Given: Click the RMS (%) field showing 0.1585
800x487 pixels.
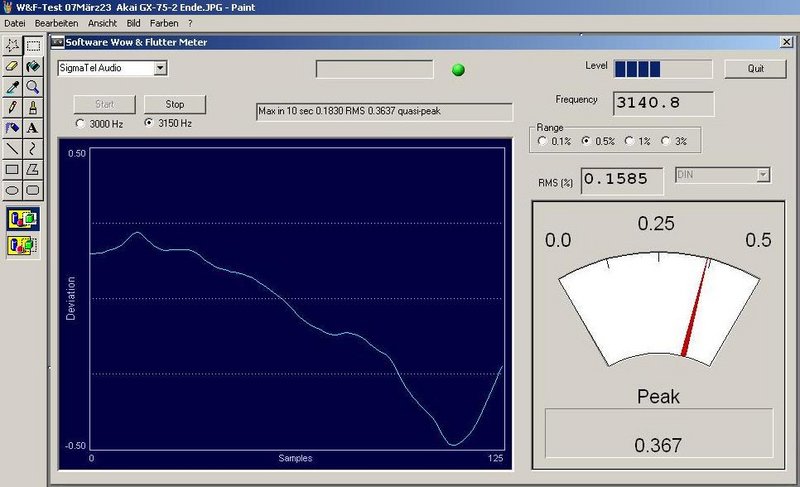Looking at the screenshot, I should 622,181.
